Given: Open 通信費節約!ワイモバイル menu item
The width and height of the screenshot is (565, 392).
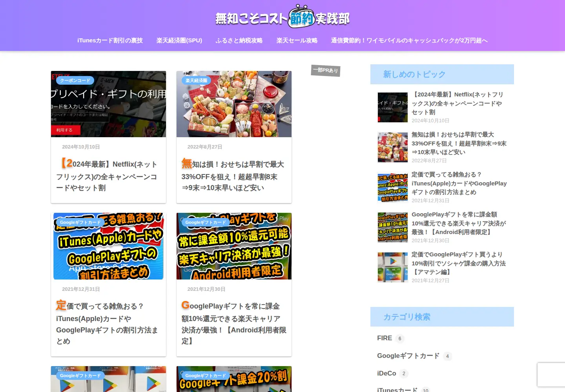Looking at the screenshot, I should pos(409,40).
